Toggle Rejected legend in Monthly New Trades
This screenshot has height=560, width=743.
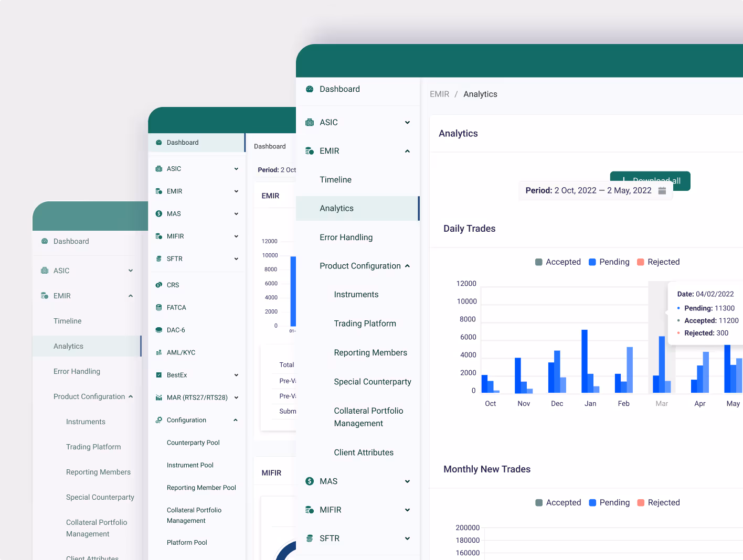pyautogui.click(x=659, y=503)
